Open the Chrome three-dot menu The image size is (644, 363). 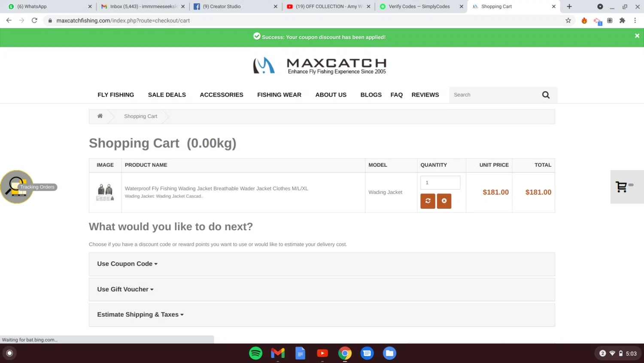point(635,21)
